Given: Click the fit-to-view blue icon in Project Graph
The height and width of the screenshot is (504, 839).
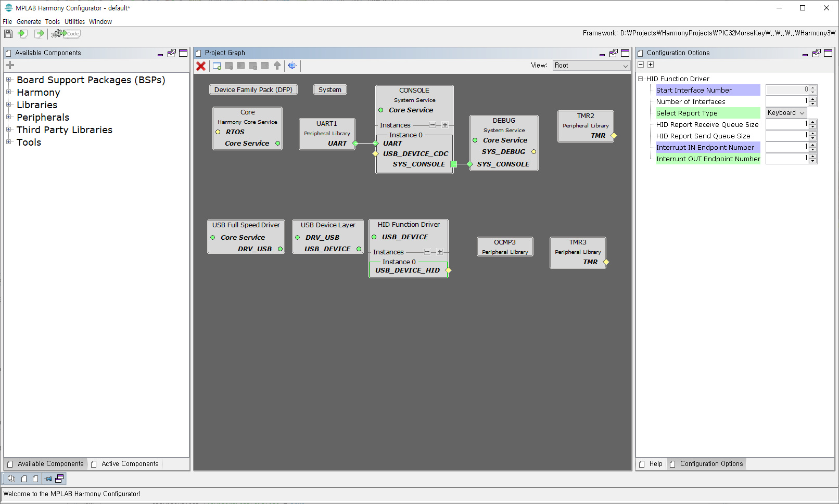Looking at the screenshot, I should (293, 66).
